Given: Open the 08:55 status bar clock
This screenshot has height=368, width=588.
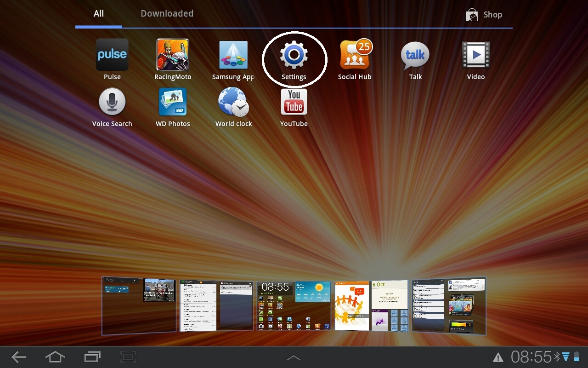Looking at the screenshot, I should pos(531,357).
